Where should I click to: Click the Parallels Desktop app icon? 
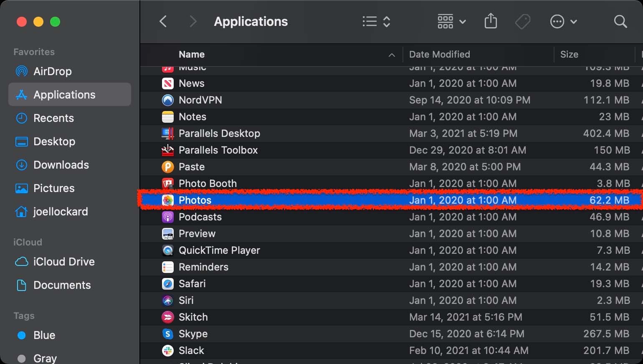pos(167,134)
